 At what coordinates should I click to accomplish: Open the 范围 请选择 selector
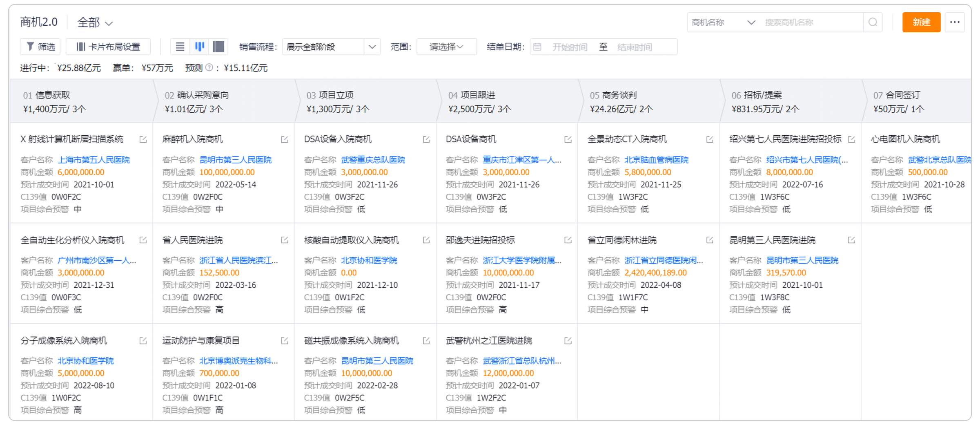pyautogui.click(x=446, y=47)
